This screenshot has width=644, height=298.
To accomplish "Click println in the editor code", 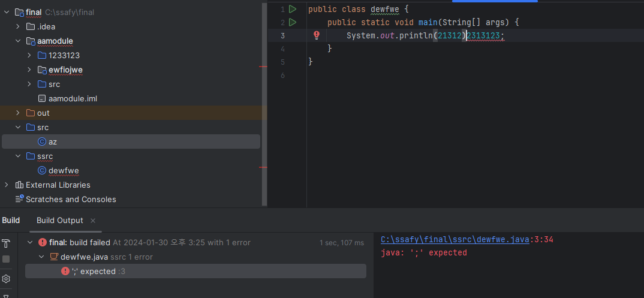I will pyautogui.click(x=416, y=36).
